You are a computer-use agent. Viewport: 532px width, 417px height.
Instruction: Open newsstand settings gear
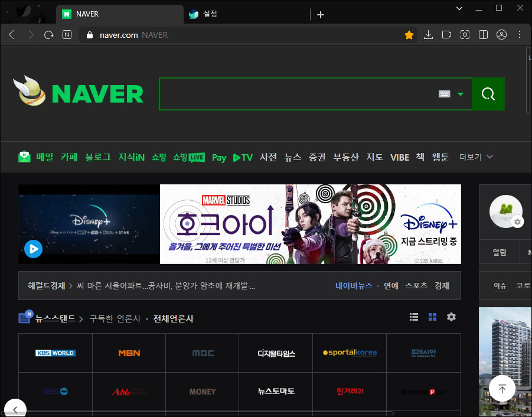[x=451, y=317]
